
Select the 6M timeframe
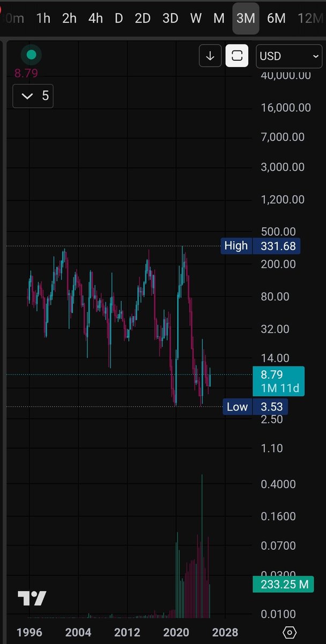276,18
